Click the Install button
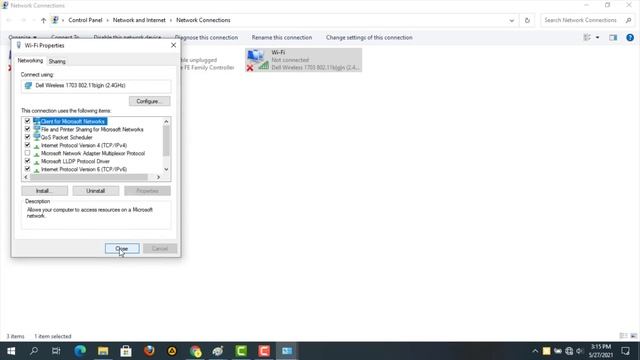 [x=44, y=191]
